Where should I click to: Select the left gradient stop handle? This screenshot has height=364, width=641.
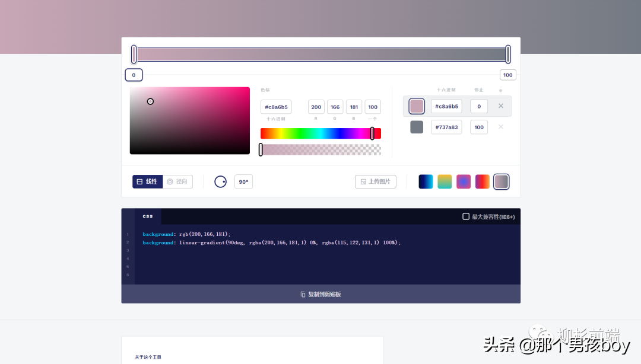click(x=134, y=55)
